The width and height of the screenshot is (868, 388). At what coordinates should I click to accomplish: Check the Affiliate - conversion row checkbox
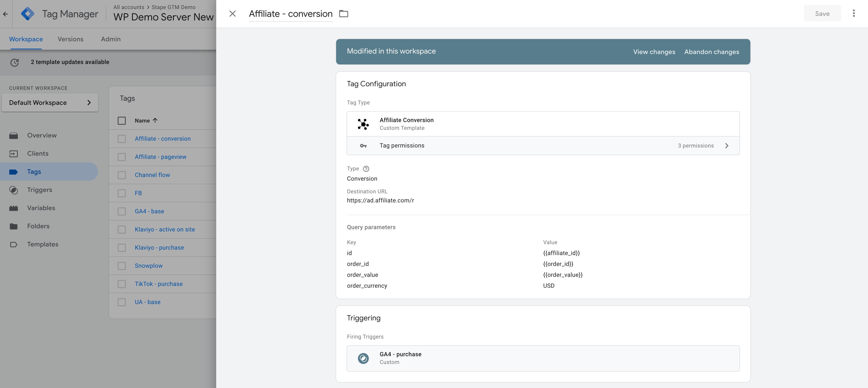pos(122,139)
